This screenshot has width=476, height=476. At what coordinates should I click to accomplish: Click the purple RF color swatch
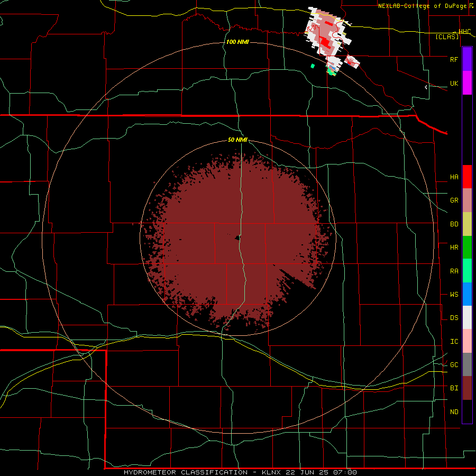[x=467, y=59]
